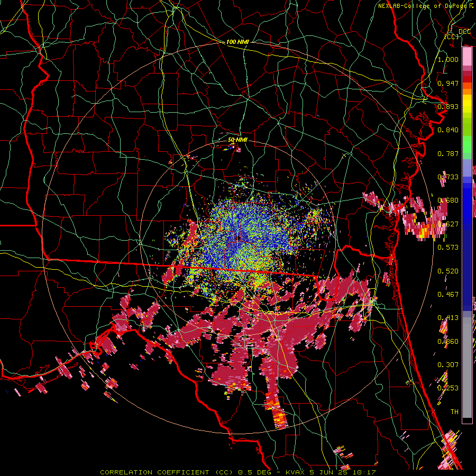Click the 0.680 scale value
The image size is (476, 476).
(x=448, y=200)
